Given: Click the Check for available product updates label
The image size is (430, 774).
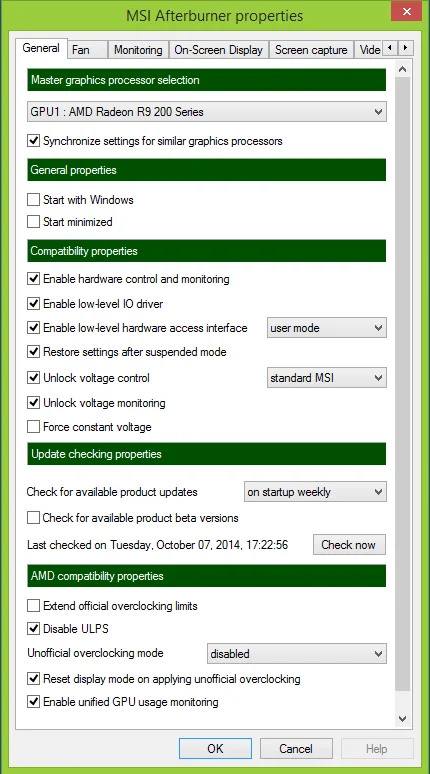Looking at the screenshot, I should [x=112, y=492].
